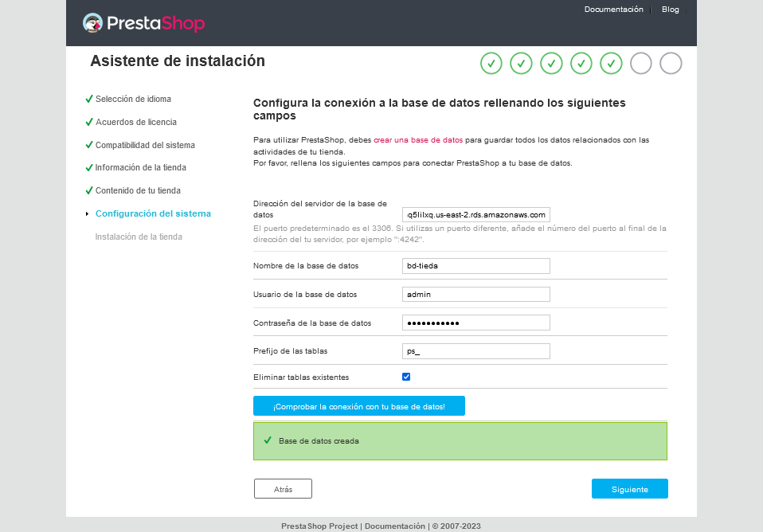The width and height of the screenshot is (763, 532).
Task: Open the Blog link in the top bar
Action: pyautogui.click(x=670, y=9)
